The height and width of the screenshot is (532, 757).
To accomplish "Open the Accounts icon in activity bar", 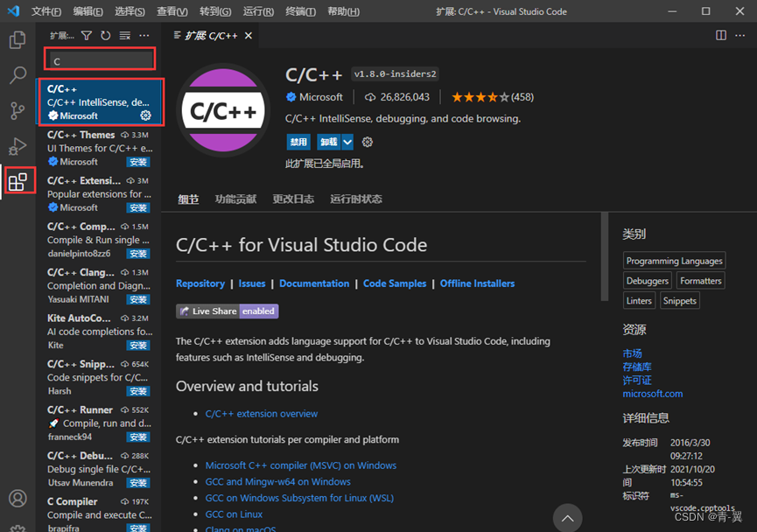I will coord(18,498).
